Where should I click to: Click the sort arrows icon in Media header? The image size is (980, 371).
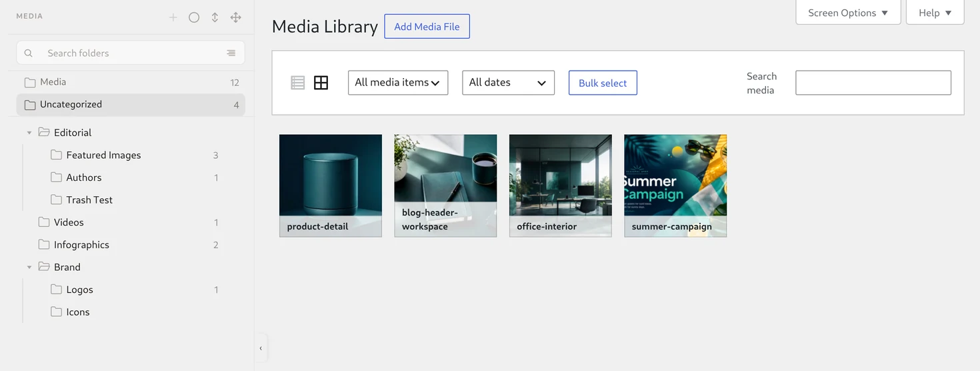click(215, 17)
